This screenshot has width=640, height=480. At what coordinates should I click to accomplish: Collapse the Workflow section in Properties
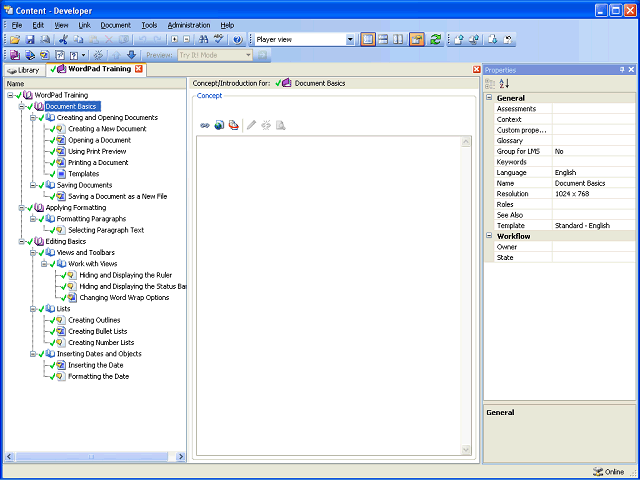tap(489, 236)
